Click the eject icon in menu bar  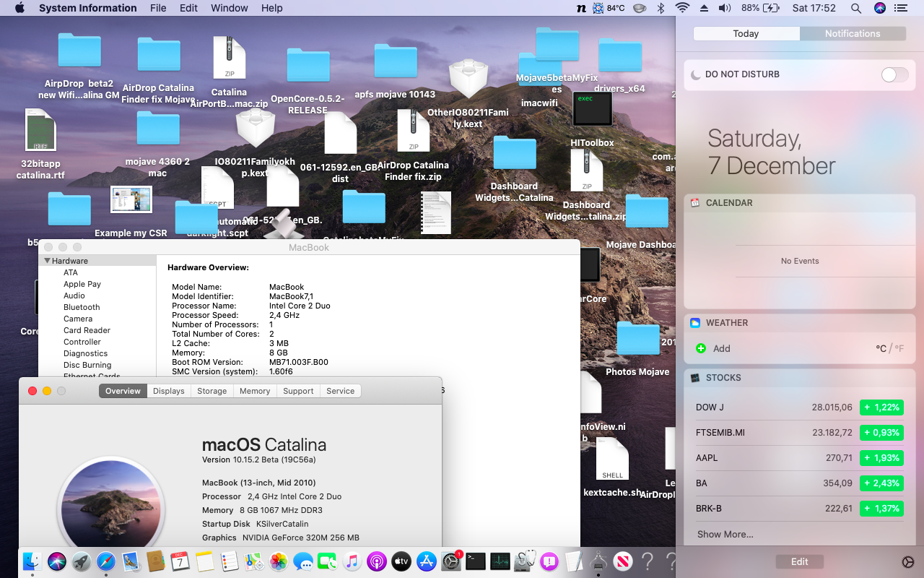coord(704,8)
